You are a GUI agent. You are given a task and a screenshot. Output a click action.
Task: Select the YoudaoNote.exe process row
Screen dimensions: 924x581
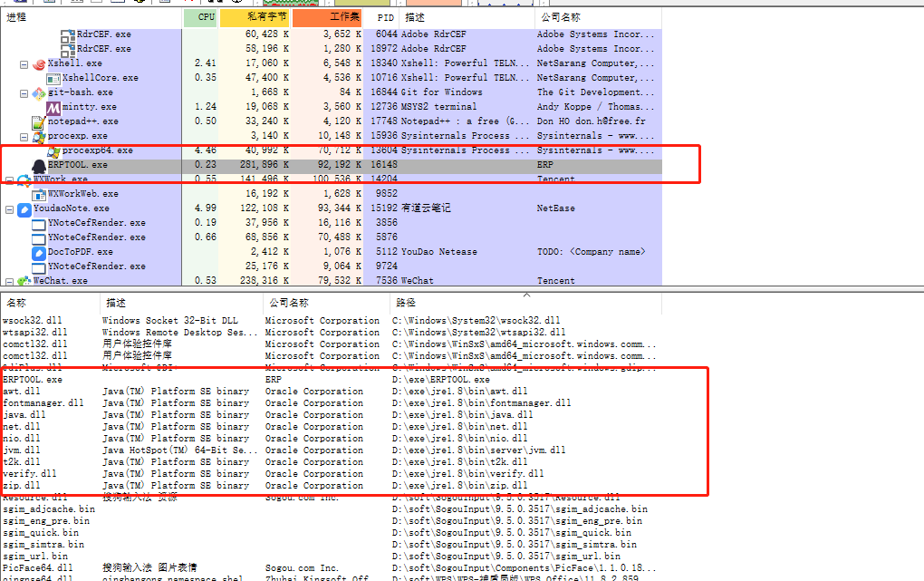tap(332, 208)
